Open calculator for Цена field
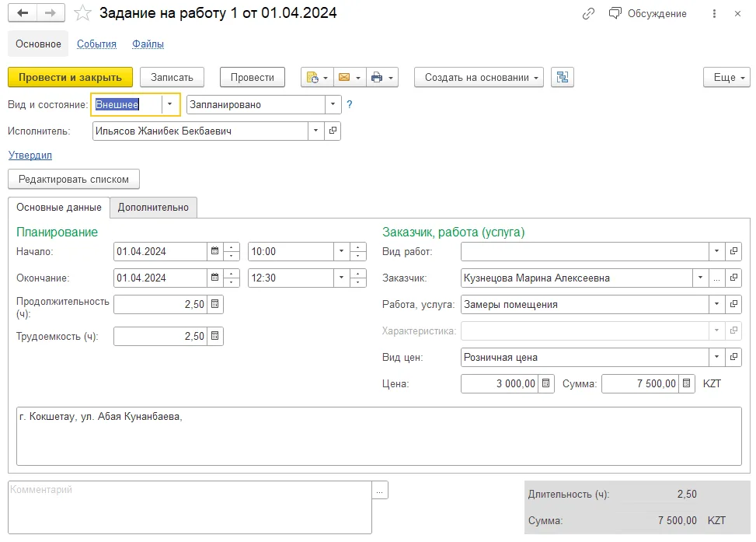Image resolution: width=756 pixels, height=542 pixels. (545, 383)
